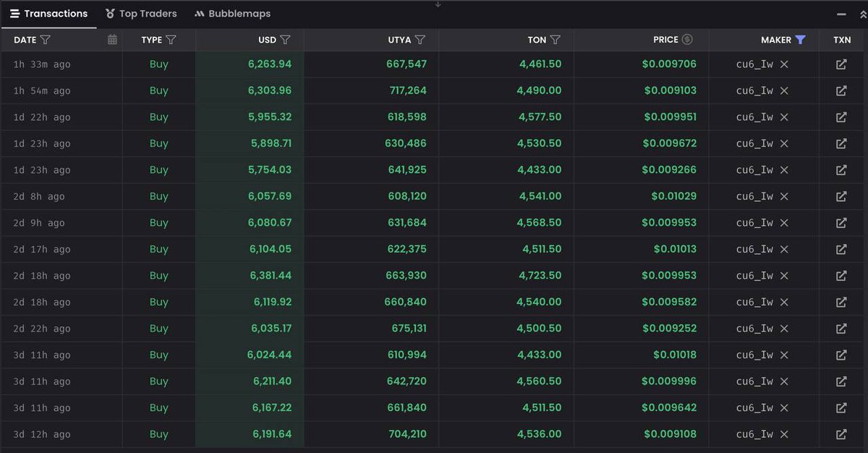868x453 pixels.
Task: Open transaction link for 1h 54m ago row
Action: (x=841, y=90)
